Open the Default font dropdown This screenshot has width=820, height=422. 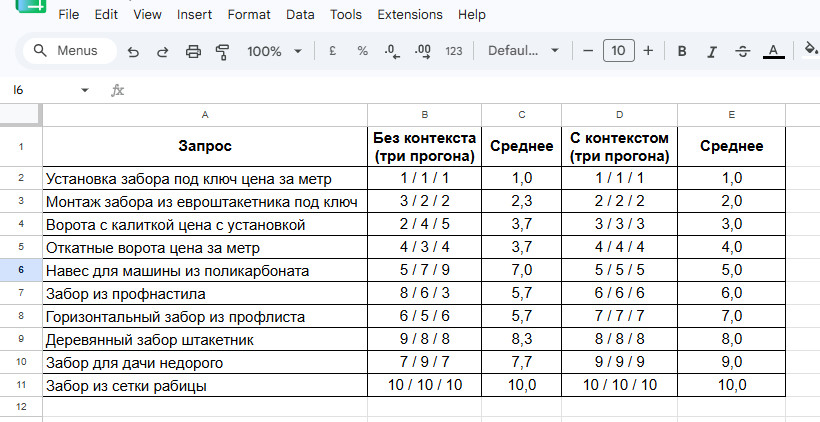coord(523,51)
